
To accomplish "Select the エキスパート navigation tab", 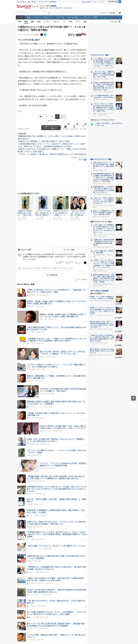I will point(48,17).
